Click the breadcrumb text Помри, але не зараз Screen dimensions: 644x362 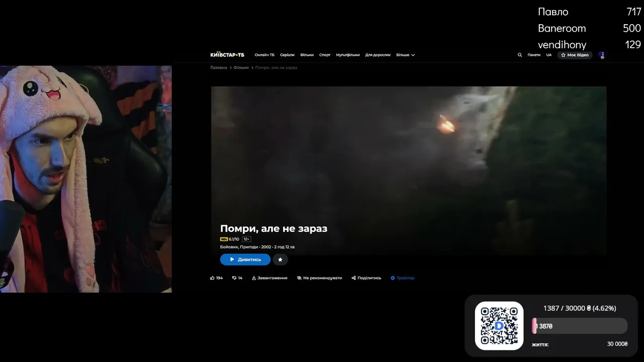click(276, 67)
